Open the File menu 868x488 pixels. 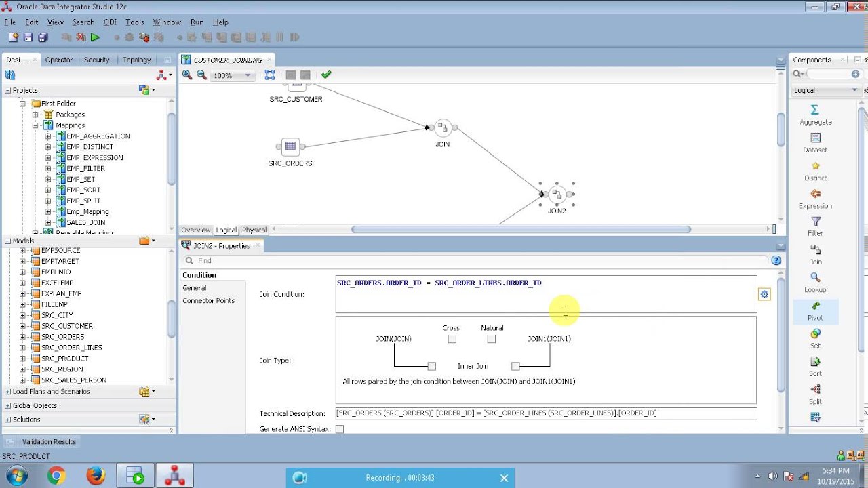pyautogui.click(x=9, y=22)
